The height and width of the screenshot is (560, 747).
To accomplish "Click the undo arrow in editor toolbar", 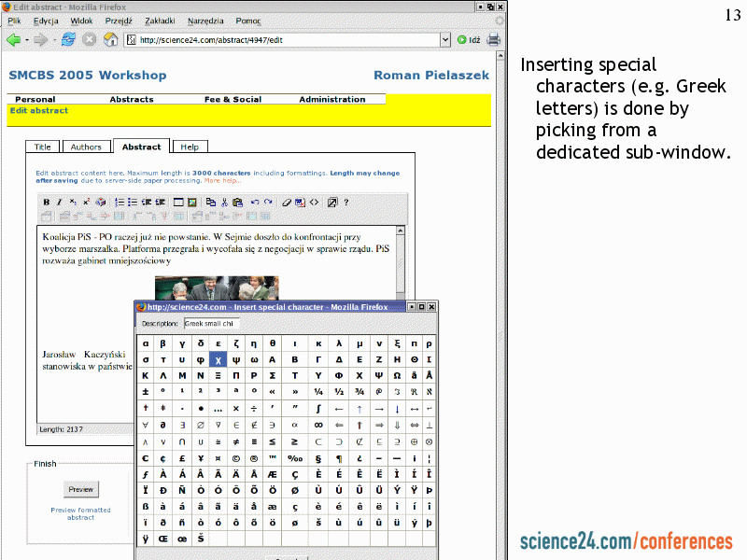I will [x=255, y=202].
